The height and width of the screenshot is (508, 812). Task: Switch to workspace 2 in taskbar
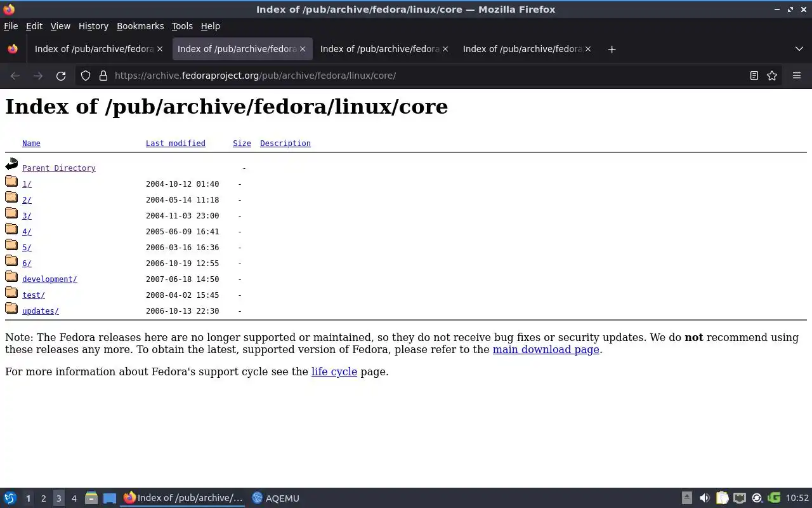pyautogui.click(x=43, y=498)
